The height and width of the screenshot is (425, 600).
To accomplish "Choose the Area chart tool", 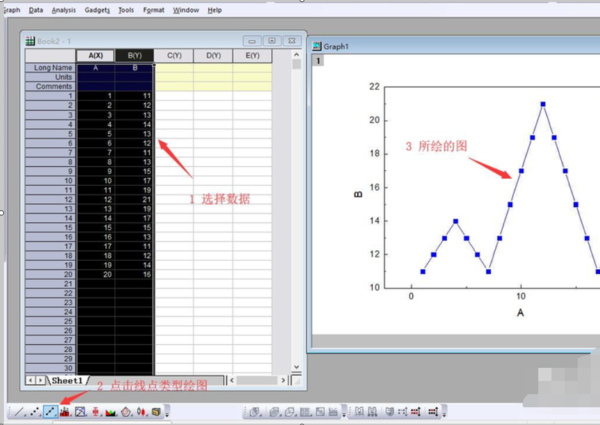I will (111, 412).
